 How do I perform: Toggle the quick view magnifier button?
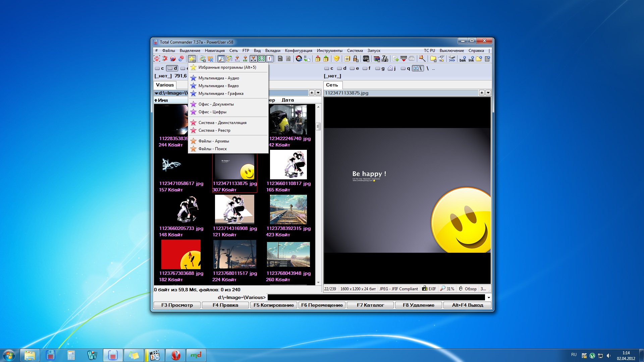[221, 59]
